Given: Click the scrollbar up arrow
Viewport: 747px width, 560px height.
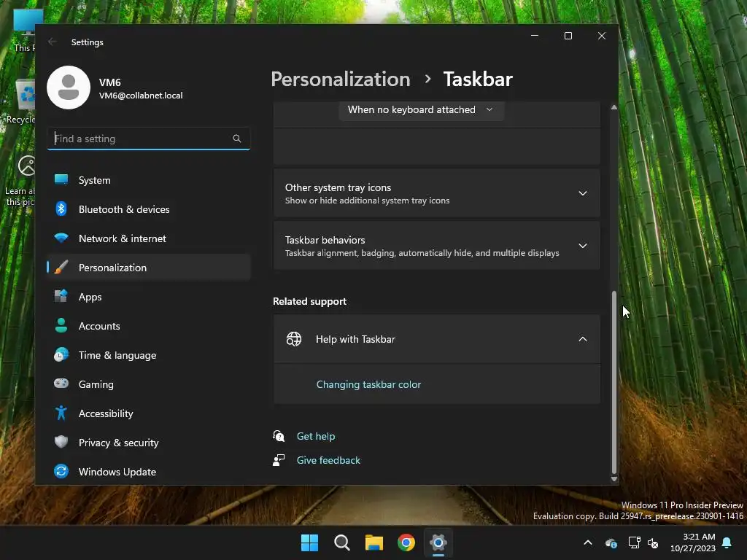Looking at the screenshot, I should click(614, 108).
